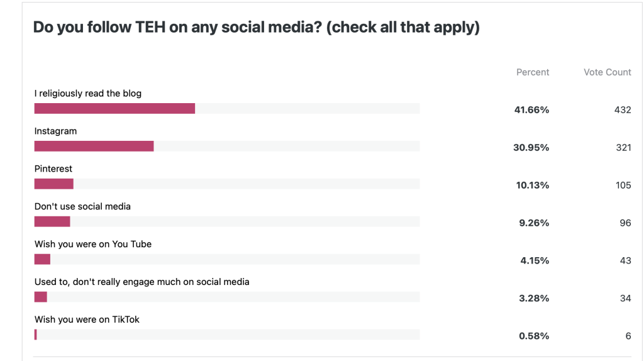This screenshot has width=644, height=361.
Task: Click the Vote Count column header
Action: pos(607,72)
